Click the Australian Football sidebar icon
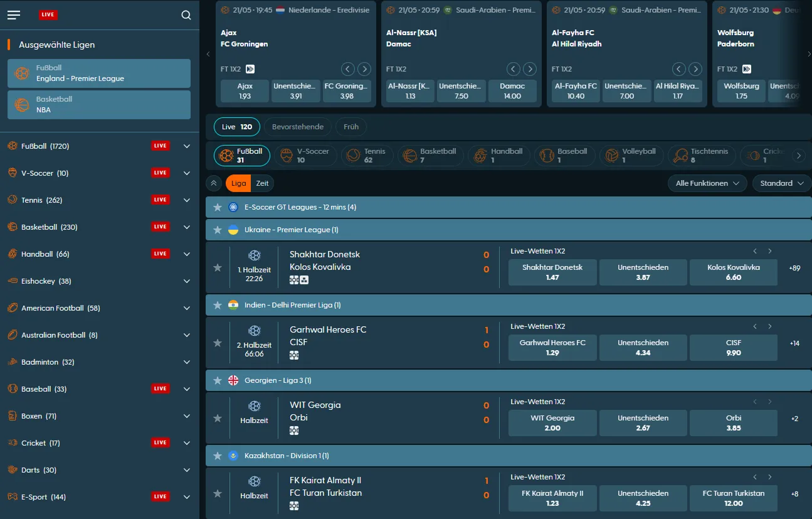 tap(13, 335)
